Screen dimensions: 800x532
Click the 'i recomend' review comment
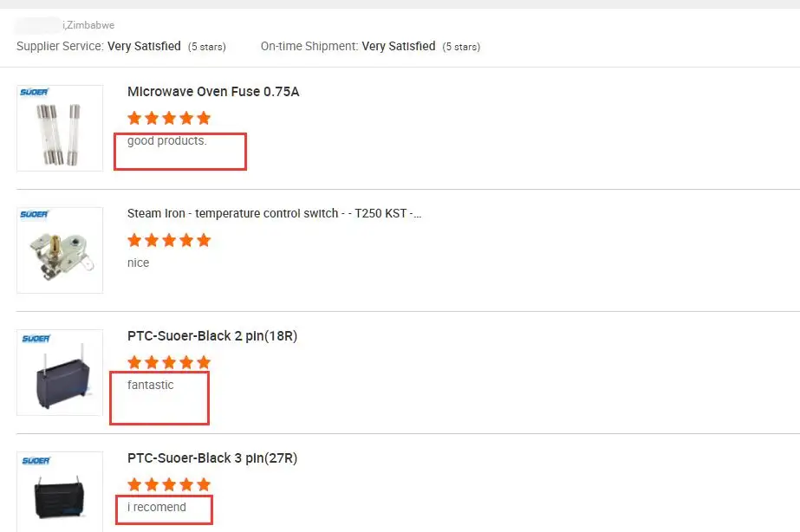point(156,507)
